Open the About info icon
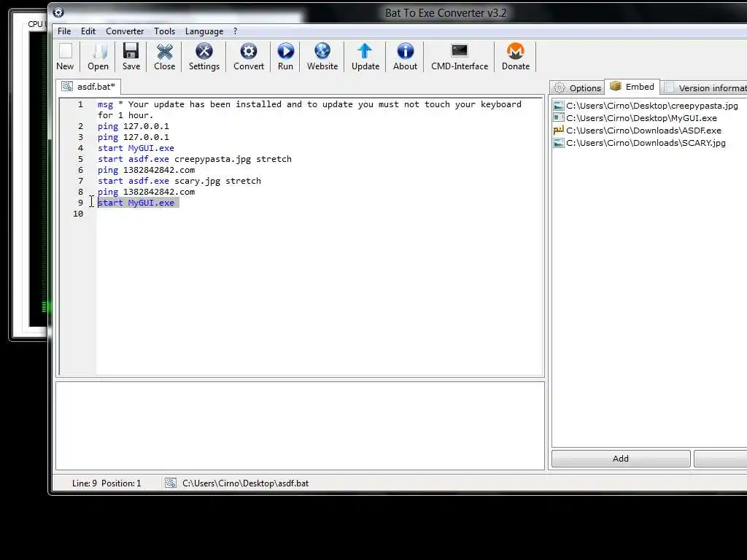747x560 pixels. tap(405, 51)
